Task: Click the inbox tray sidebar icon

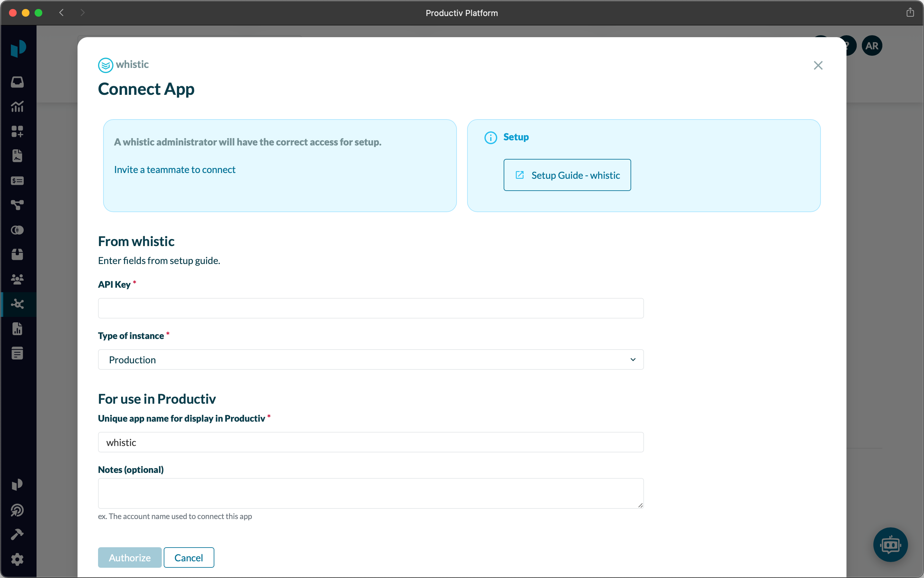Action: tap(17, 82)
